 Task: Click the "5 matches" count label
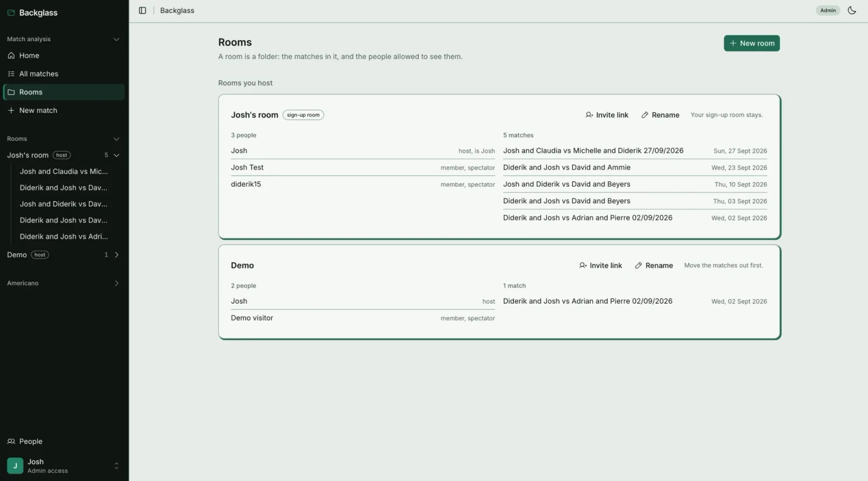(518, 135)
